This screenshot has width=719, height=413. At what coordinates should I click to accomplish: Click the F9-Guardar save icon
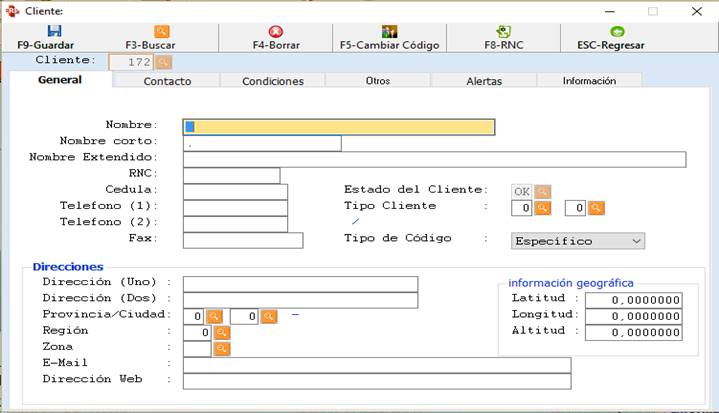pos(54,31)
